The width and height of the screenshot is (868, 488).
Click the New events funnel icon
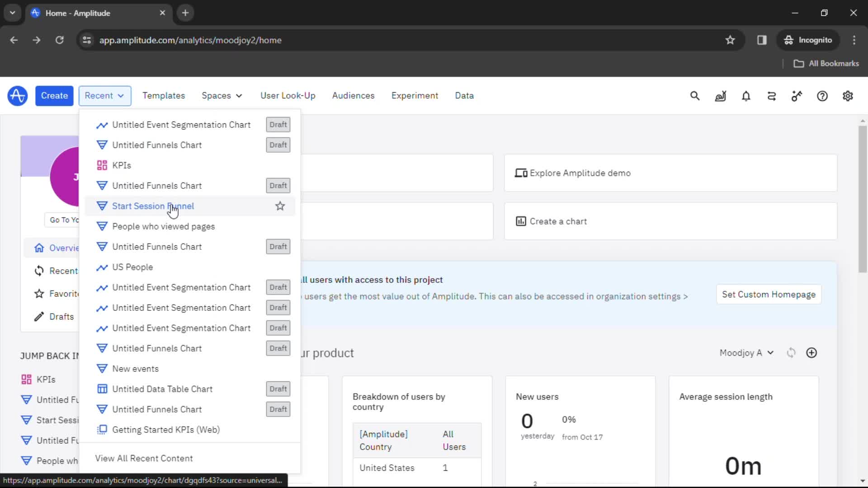coord(102,369)
